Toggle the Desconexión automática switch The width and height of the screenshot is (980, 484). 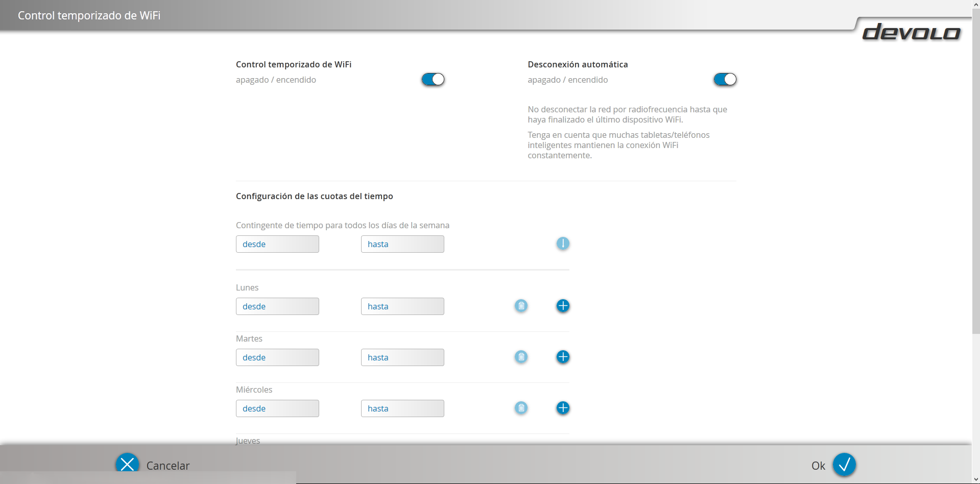coord(725,80)
